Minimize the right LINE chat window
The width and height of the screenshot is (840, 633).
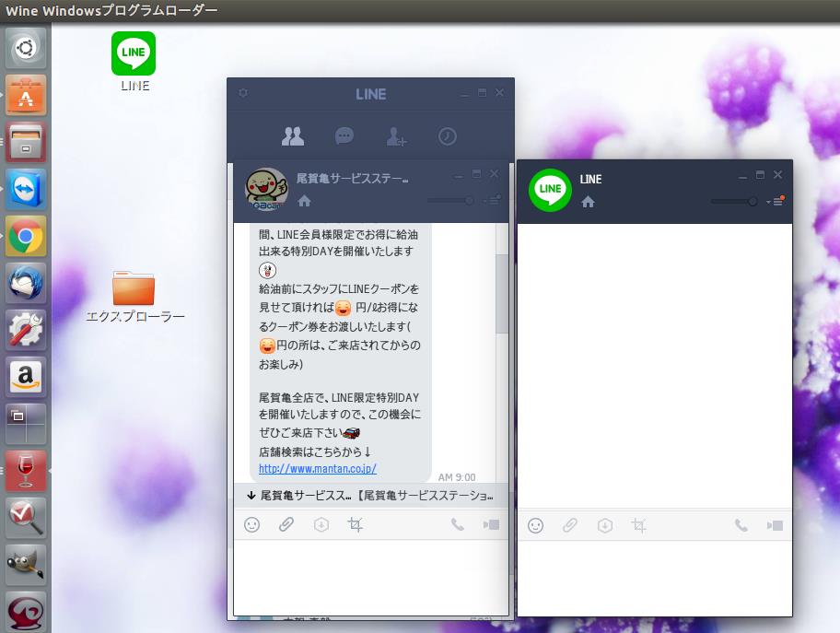pos(742,176)
